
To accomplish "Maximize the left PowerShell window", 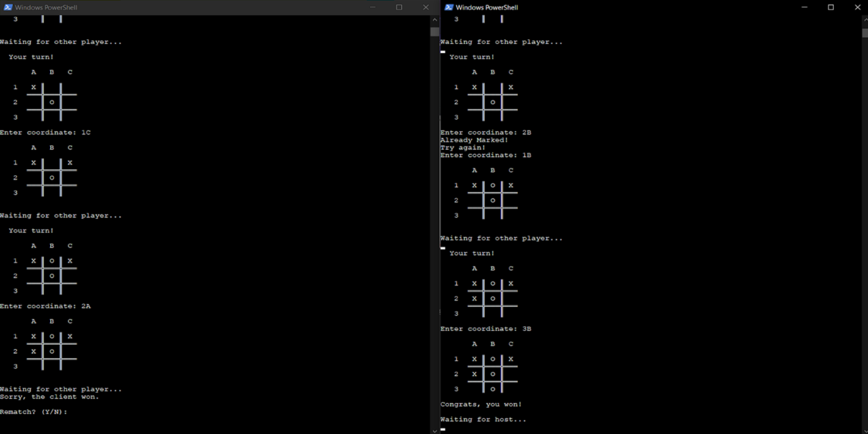I will click(x=399, y=7).
